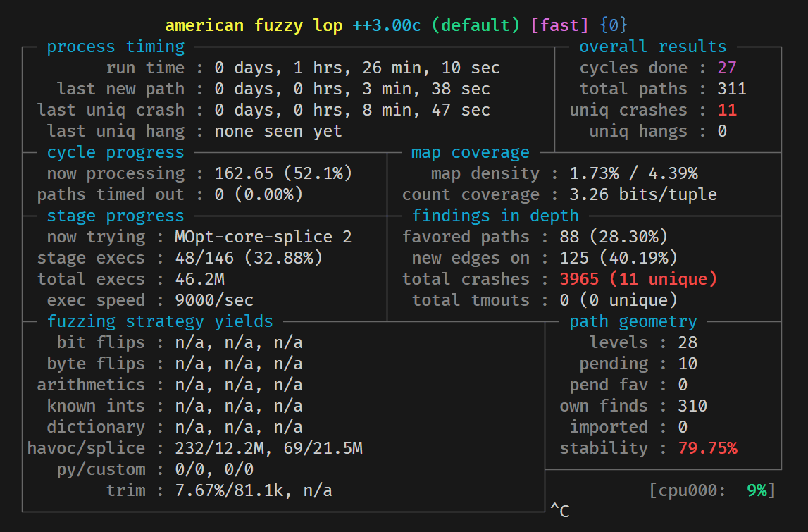Viewport: 808px width, 532px height.
Task: Click the own finds value 310
Action: pyautogui.click(x=692, y=406)
